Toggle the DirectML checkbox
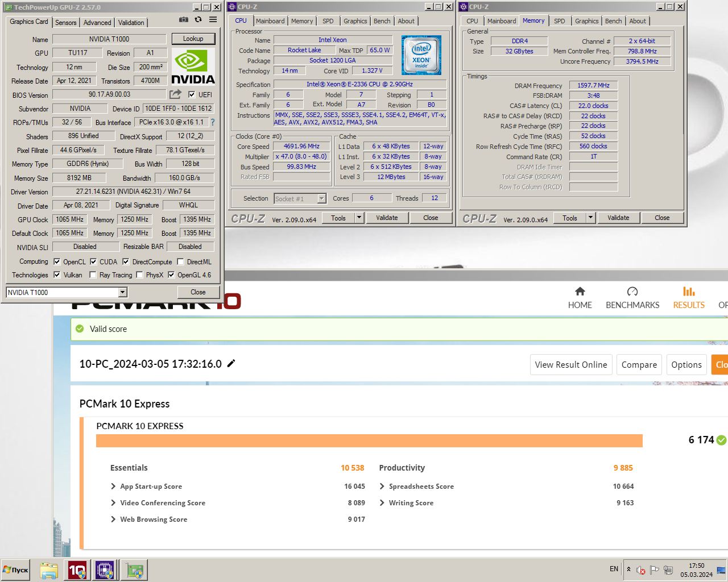Image resolution: width=728 pixels, height=582 pixels. pyautogui.click(x=180, y=261)
